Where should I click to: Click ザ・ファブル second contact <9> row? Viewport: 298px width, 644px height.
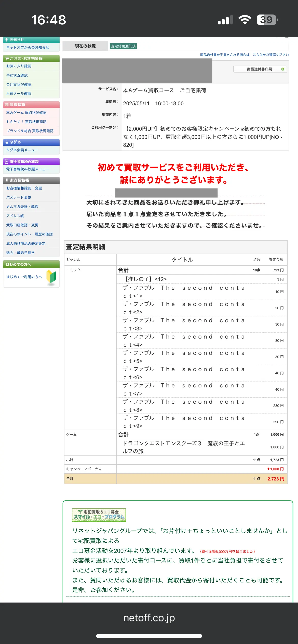[x=202, y=422]
